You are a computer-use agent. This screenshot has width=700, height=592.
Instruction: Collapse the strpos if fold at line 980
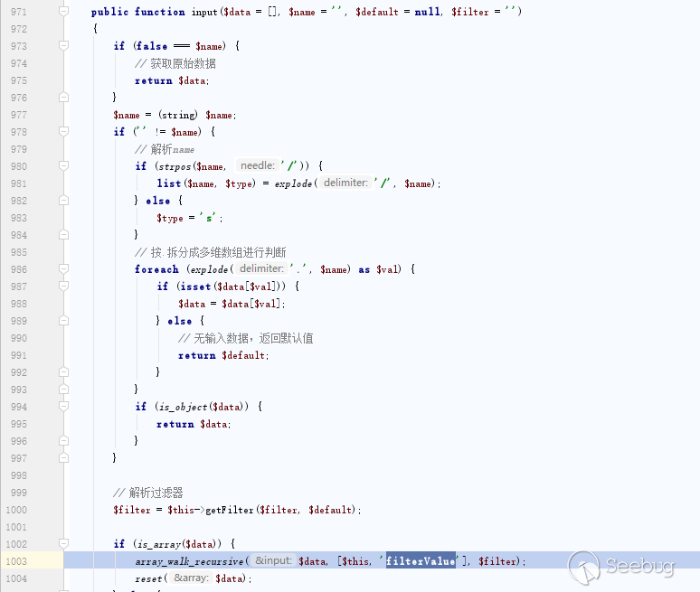(x=64, y=165)
